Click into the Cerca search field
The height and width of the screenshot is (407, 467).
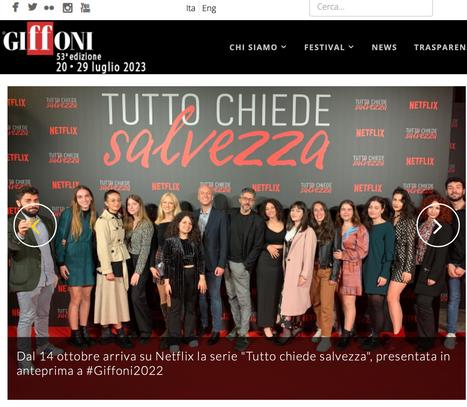pos(371,7)
